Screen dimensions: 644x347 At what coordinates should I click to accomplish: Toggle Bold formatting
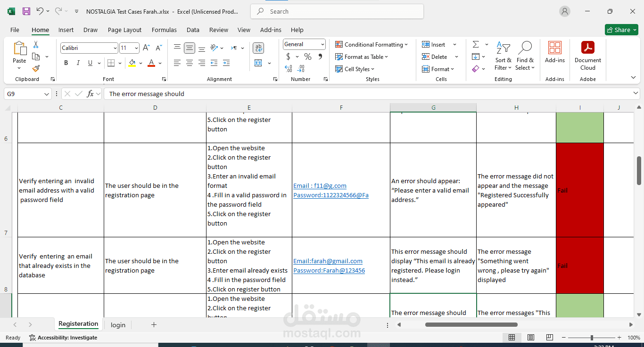pos(66,63)
